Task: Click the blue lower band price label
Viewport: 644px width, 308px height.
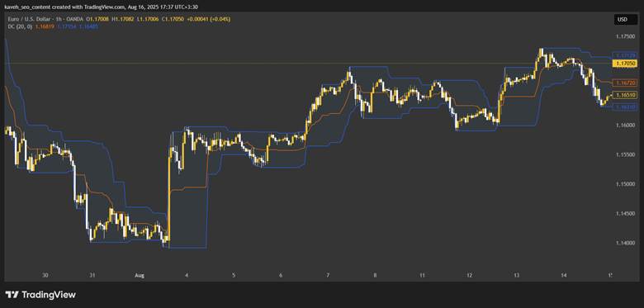Action: coord(624,107)
